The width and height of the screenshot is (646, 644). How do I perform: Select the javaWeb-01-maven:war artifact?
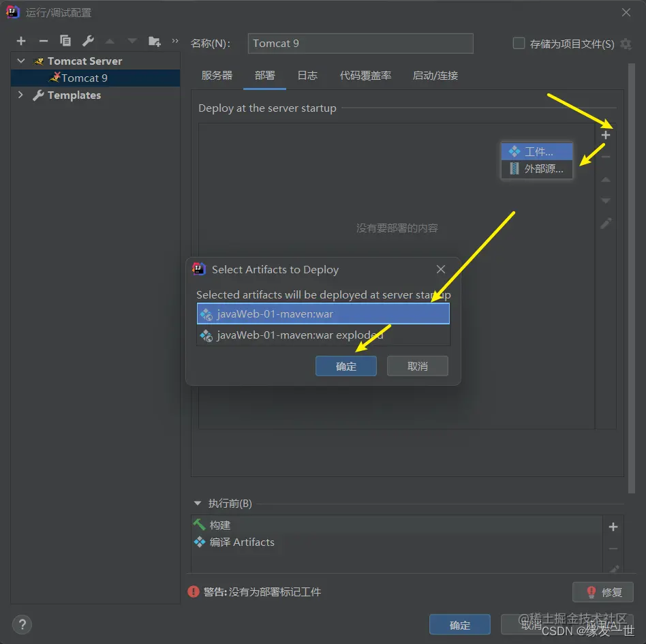click(324, 314)
